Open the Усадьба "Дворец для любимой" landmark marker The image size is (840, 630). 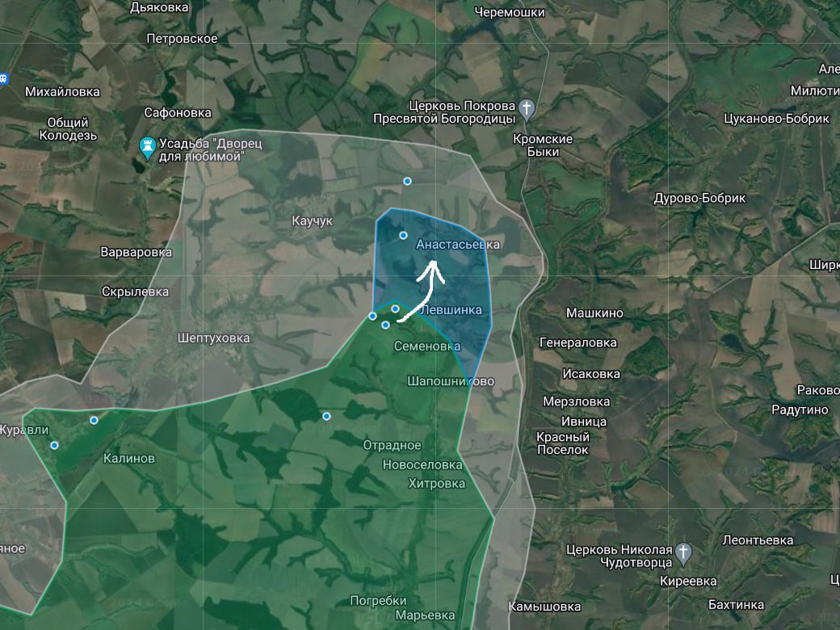[x=147, y=147]
